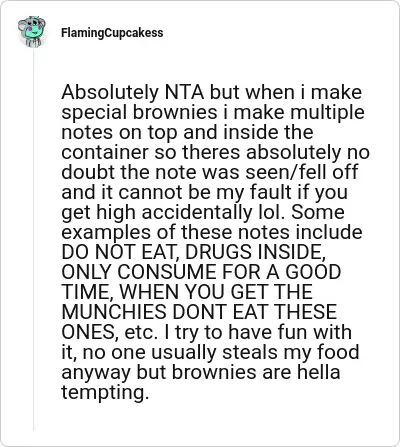The image size is (400, 447).
Task: Click "ONES, etc." in the comment
Action: coord(109,332)
